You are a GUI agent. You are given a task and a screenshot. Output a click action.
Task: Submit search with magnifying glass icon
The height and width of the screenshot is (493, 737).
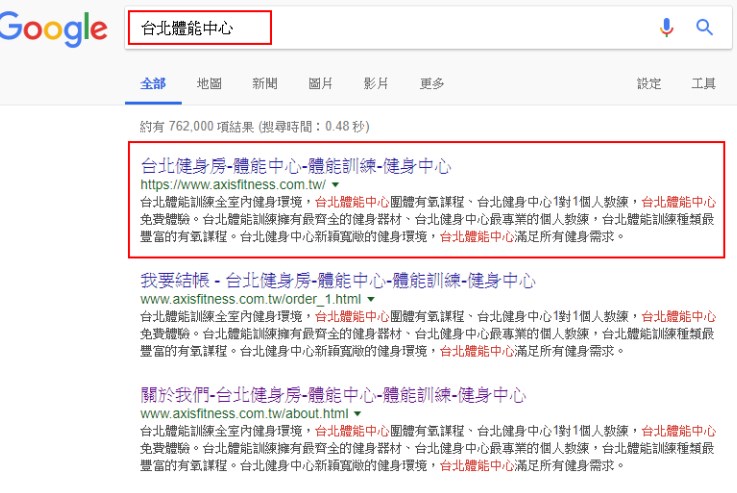tap(704, 27)
